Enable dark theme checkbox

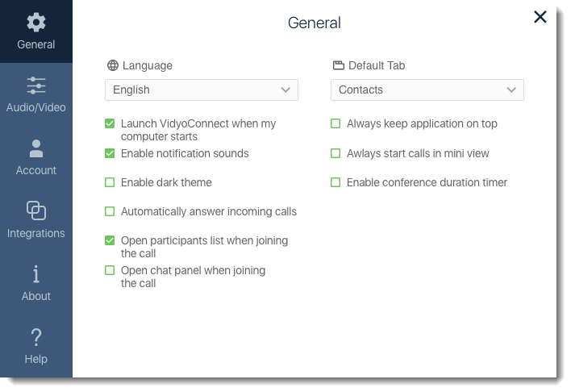[110, 182]
